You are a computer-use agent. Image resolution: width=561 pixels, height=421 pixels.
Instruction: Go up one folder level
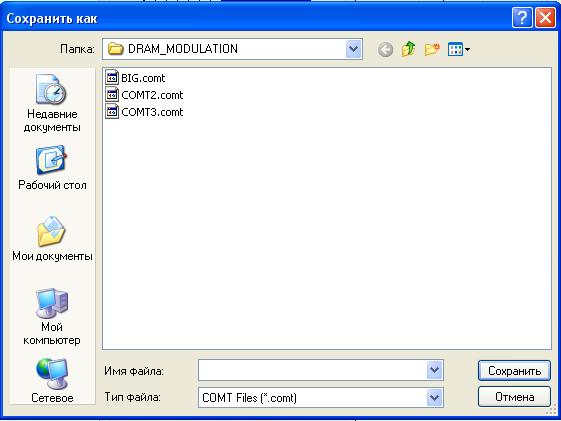pos(409,49)
